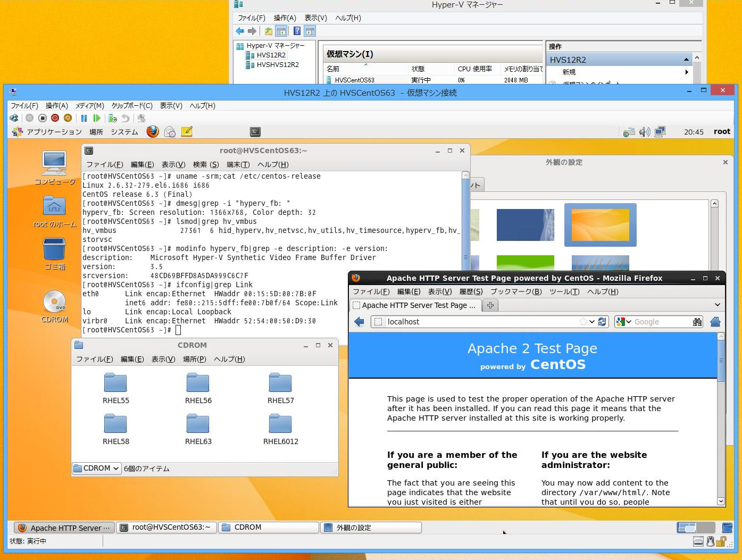Screen dimensions: 742x560
Task: Expand 新規 submenu arrow in Hyper-V actions
Action: pos(687,72)
